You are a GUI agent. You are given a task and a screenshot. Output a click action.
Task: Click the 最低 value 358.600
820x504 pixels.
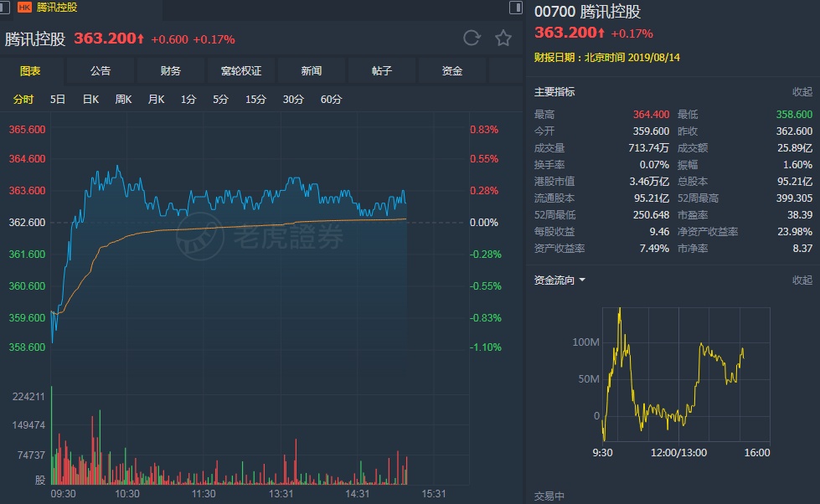pyautogui.click(x=794, y=114)
